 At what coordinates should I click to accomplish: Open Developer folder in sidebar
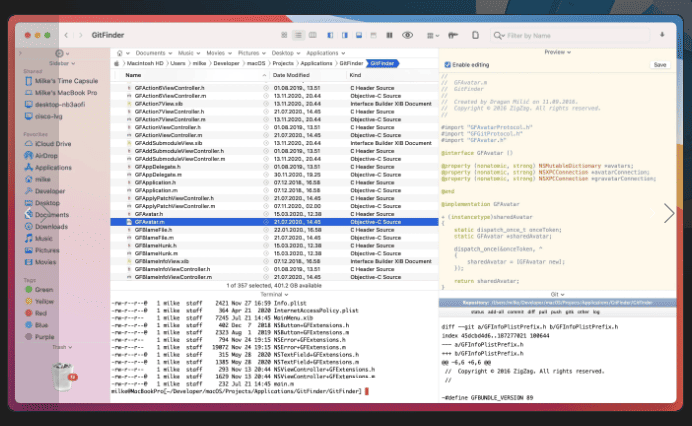45,191
